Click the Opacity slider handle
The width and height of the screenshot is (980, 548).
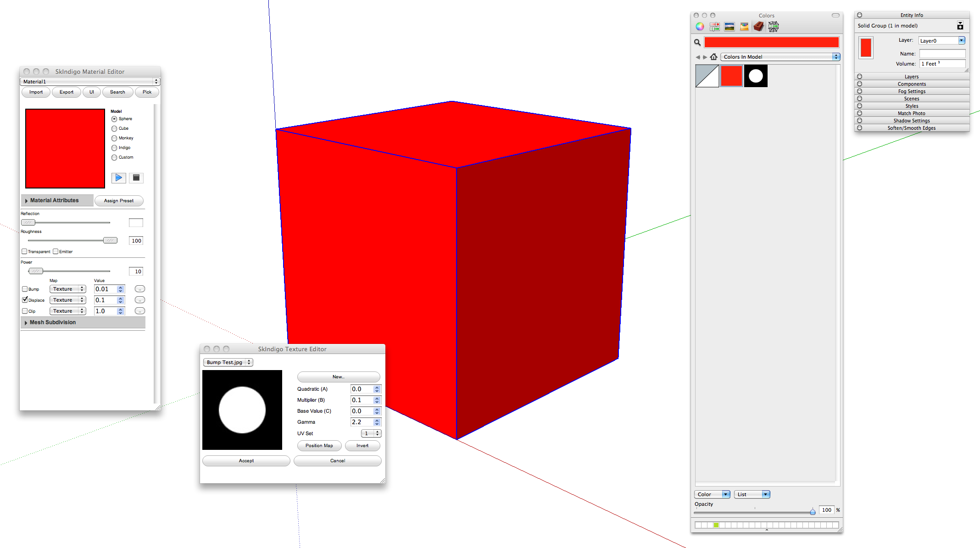pyautogui.click(x=813, y=511)
